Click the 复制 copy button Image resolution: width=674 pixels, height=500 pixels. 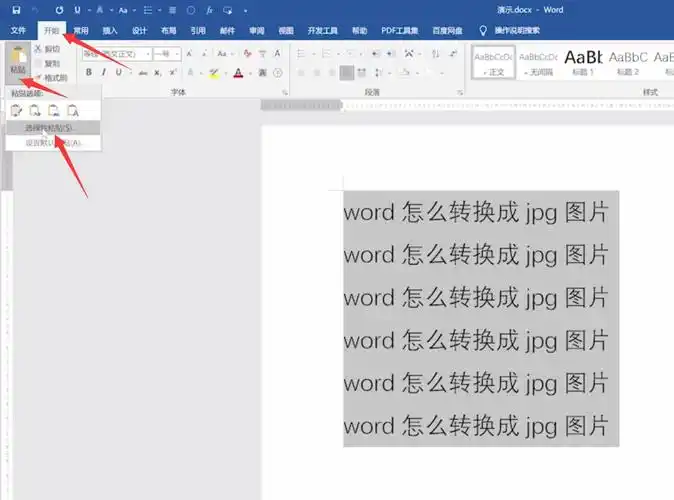click(x=48, y=63)
